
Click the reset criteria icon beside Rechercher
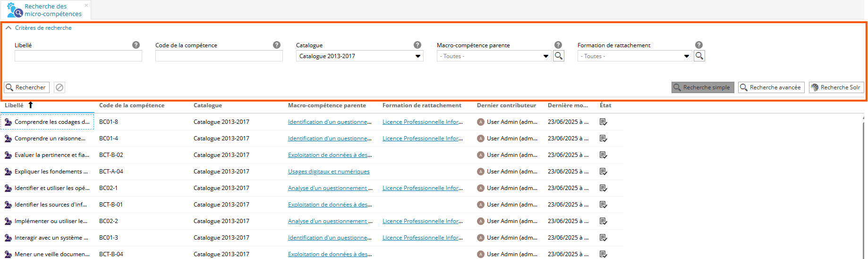[x=60, y=87]
